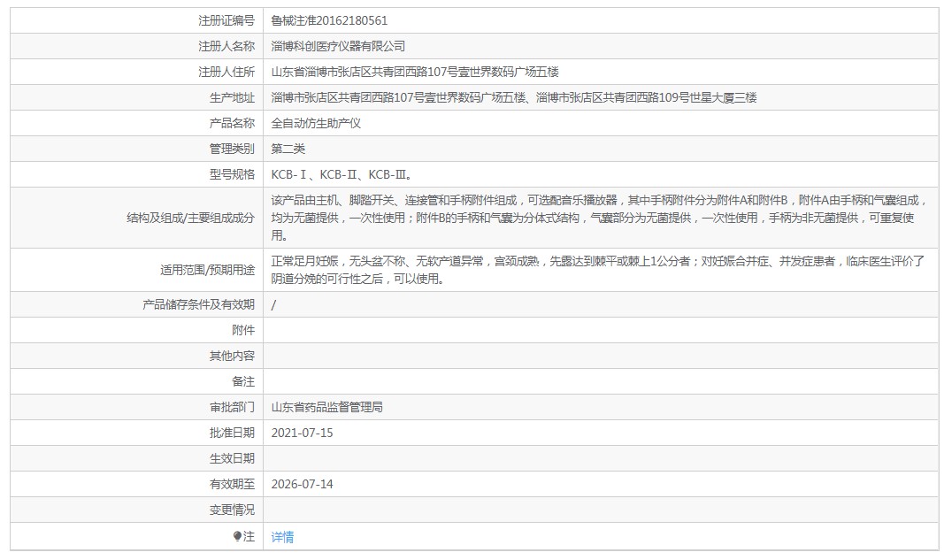Click the 适用范围/预期用途 description text
Viewport: 944px width, 560px height.
click(x=598, y=270)
